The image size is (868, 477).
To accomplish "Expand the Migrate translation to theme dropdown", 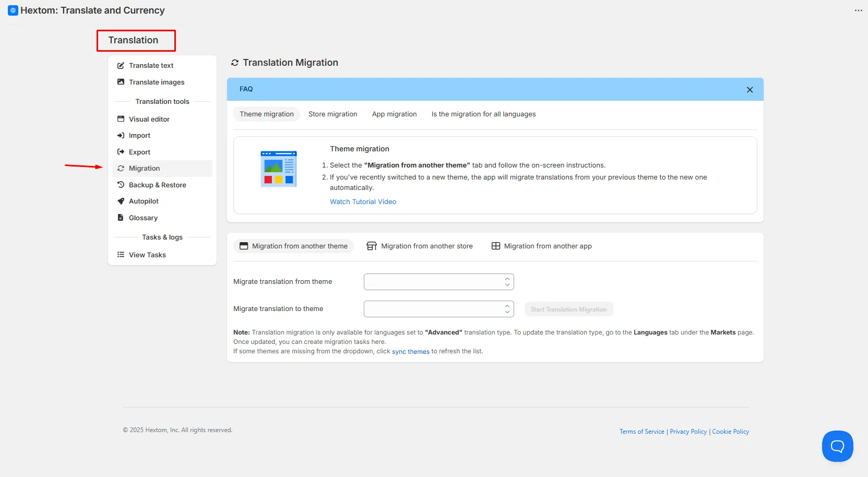I will point(438,309).
